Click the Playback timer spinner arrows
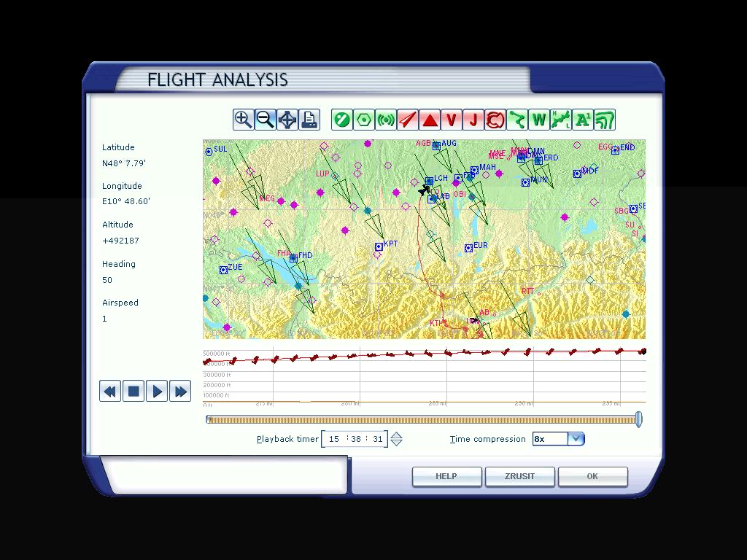Viewport: 747px width, 560px height. (x=396, y=439)
